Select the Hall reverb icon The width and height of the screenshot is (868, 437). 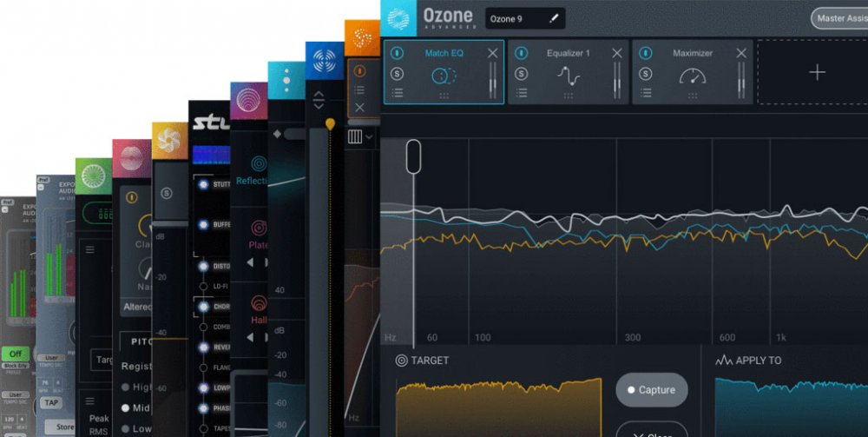click(x=259, y=303)
